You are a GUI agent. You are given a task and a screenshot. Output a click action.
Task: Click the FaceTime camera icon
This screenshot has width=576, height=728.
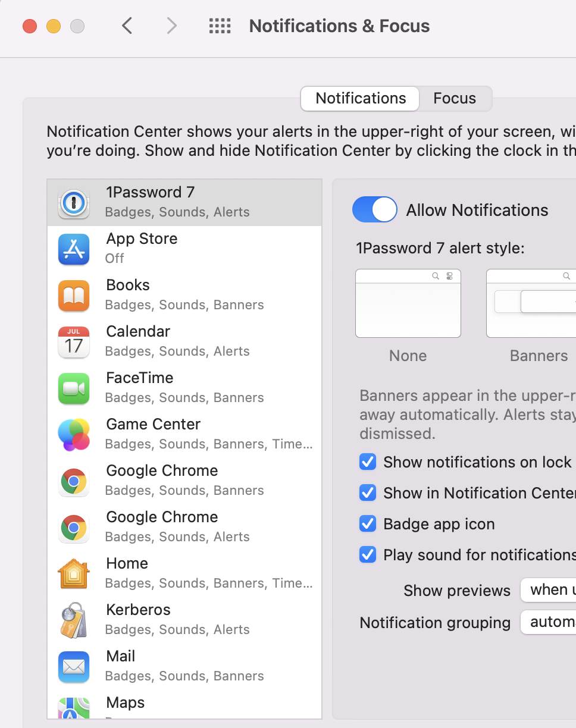tap(74, 388)
